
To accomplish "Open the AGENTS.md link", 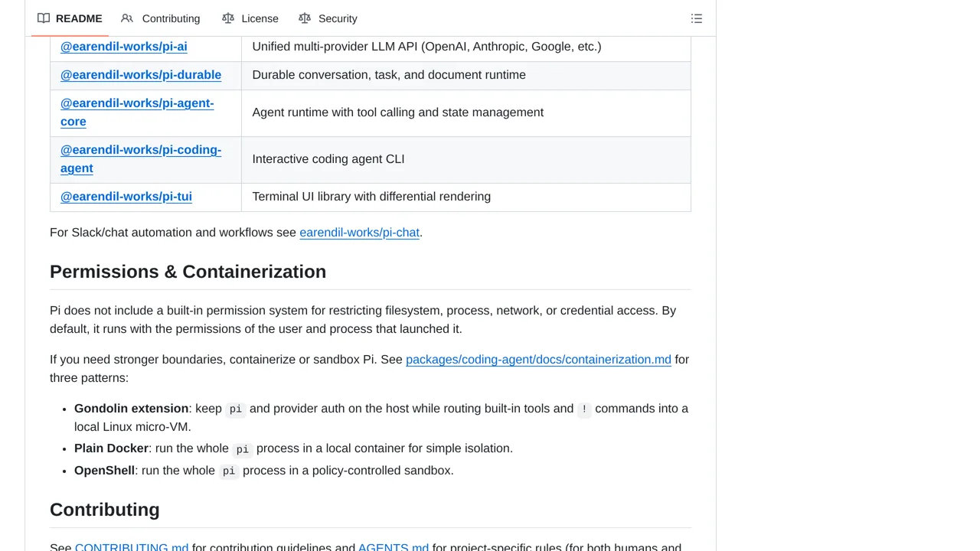I will 394,546.
